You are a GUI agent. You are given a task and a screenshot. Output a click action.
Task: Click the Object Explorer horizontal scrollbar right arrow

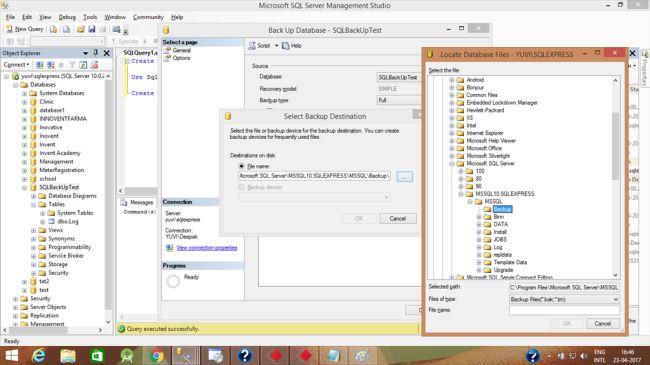(100, 330)
